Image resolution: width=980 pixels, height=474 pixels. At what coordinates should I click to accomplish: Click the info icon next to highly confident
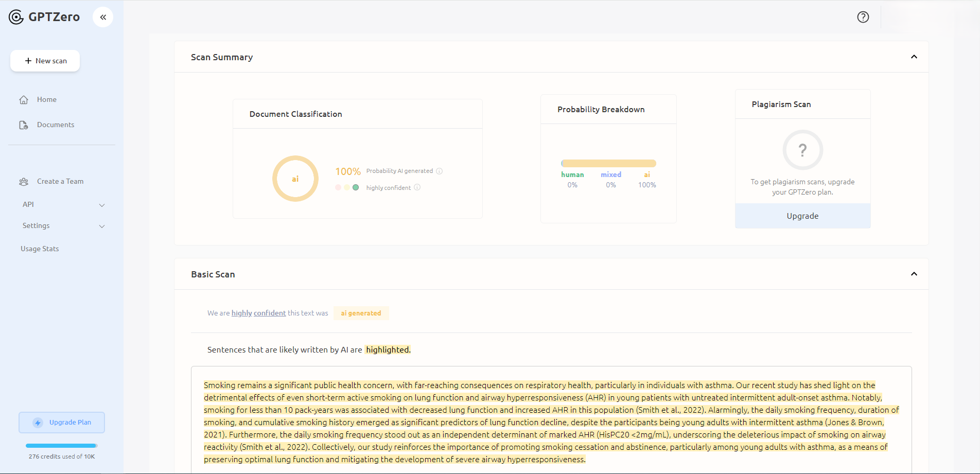pyautogui.click(x=417, y=187)
